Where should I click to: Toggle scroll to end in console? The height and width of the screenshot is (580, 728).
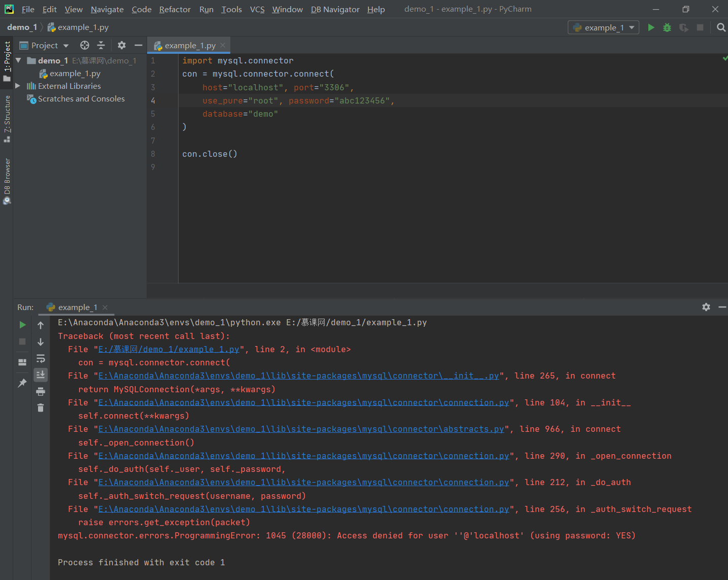tap(41, 374)
